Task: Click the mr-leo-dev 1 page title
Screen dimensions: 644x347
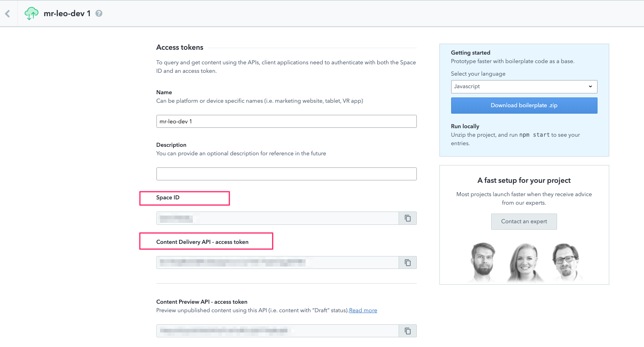Action: pos(67,13)
